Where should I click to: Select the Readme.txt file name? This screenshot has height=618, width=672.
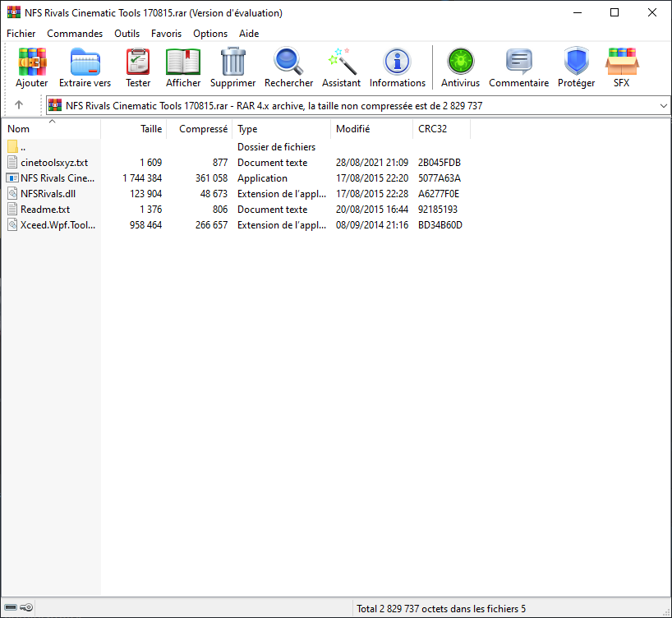coord(45,210)
